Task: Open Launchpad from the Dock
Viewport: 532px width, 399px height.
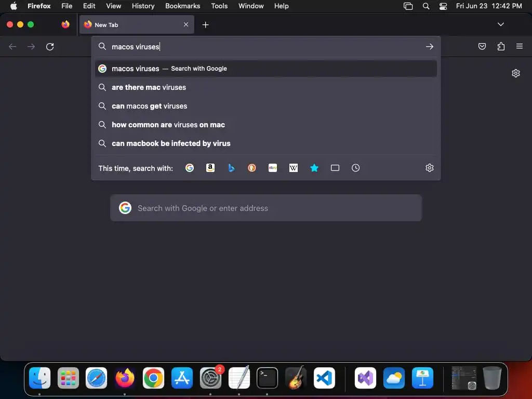Action: pos(68,378)
